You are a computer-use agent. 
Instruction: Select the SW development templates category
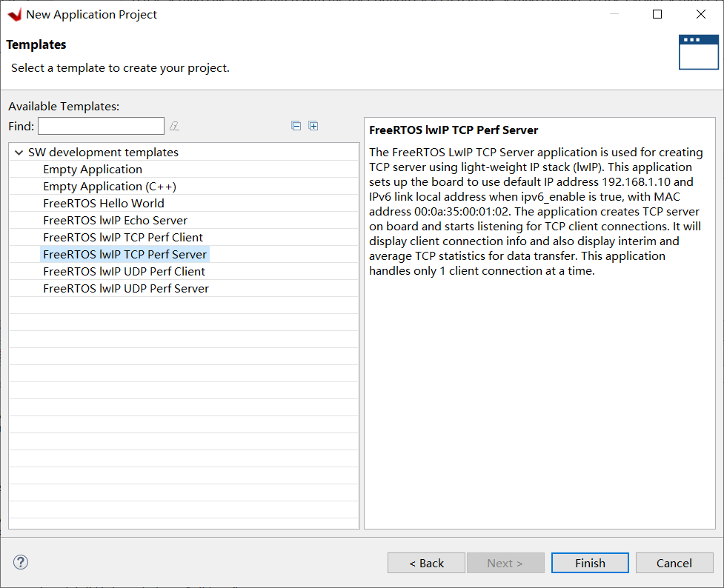(x=103, y=153)
